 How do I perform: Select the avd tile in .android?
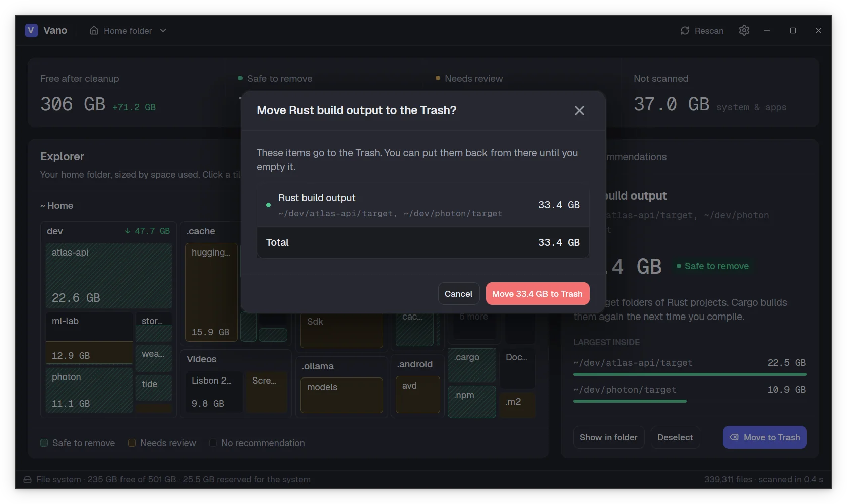pos(418,395)
